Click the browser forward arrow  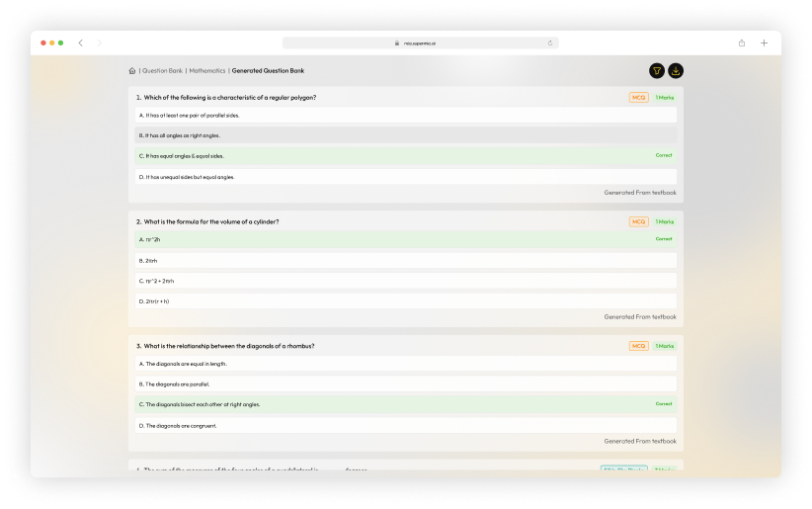point(99,43)
